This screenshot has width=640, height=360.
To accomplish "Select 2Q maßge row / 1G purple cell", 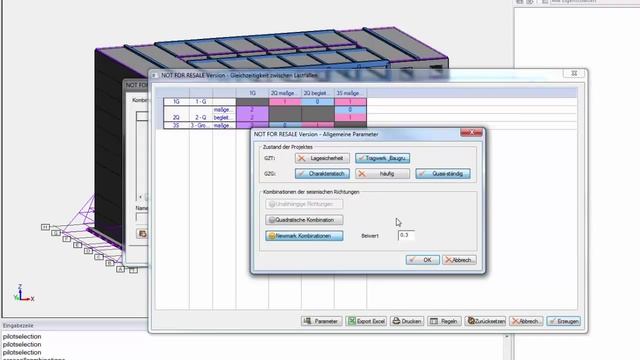I will coord(252,110).
